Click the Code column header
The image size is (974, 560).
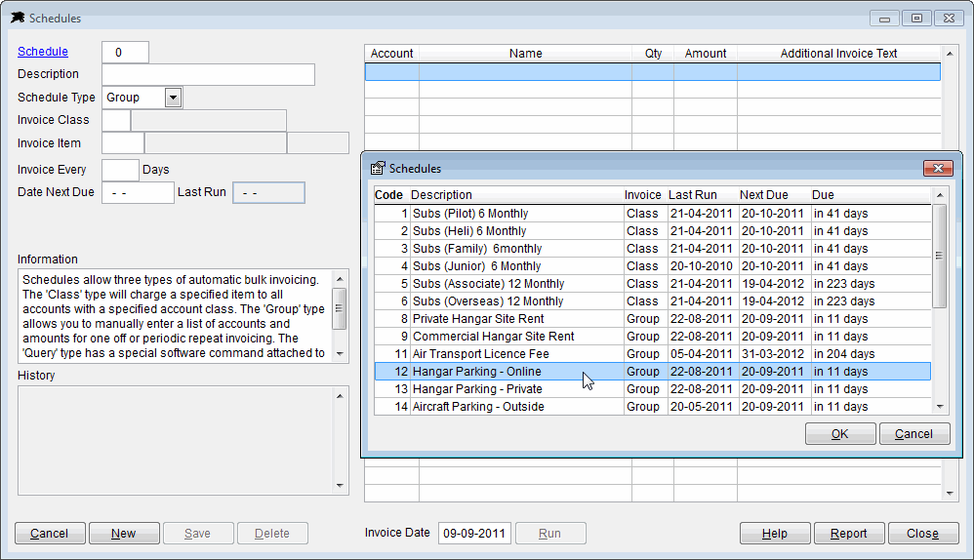click(389, 195)
